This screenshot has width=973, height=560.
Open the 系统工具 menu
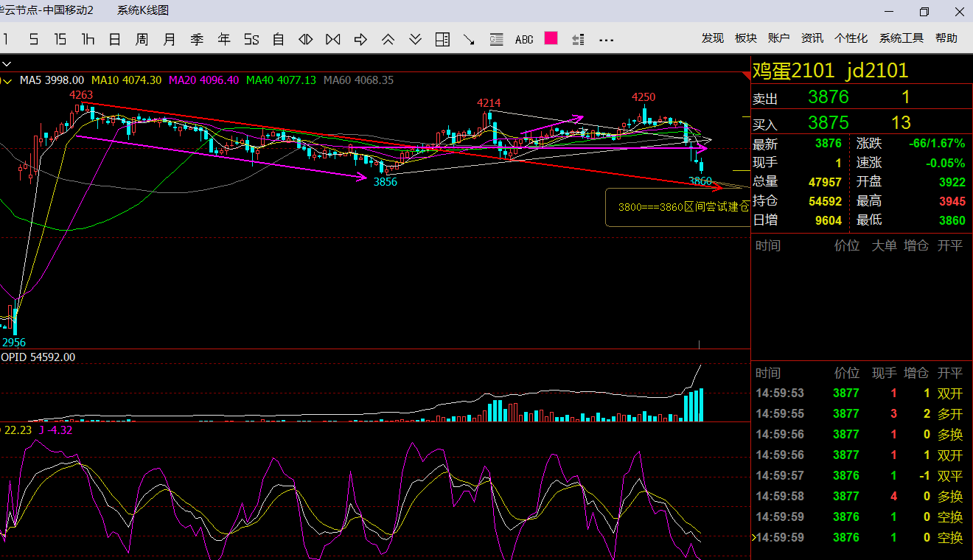pos(901,38)
